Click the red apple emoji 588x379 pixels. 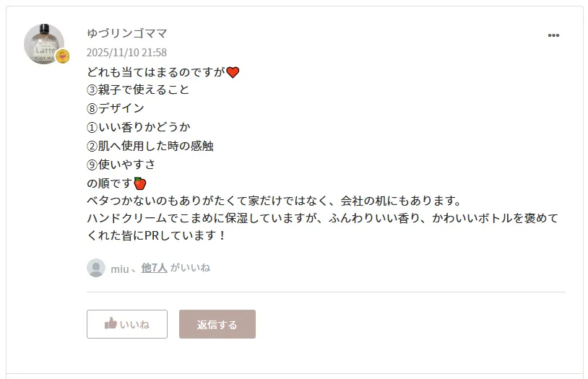(140, 183)
